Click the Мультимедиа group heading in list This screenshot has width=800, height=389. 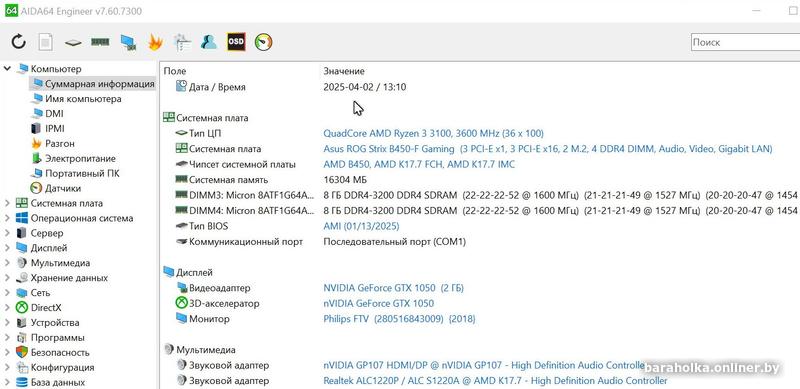pos(206,350)
